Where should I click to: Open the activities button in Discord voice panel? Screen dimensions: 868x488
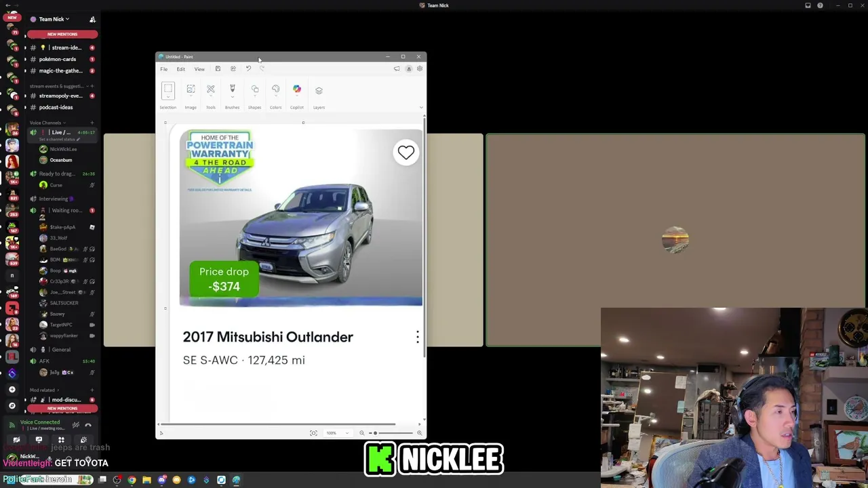pyautogui.click(x=61, y=440)
